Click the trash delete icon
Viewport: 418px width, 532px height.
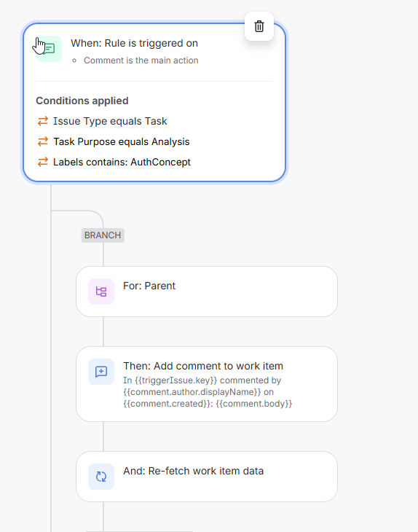coord(259,26)
